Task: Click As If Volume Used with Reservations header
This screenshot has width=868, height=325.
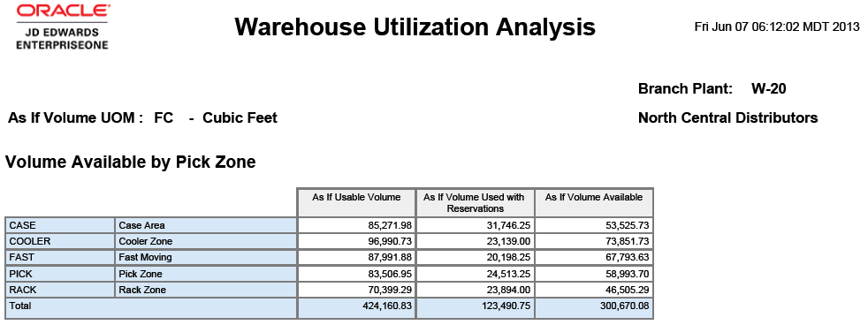Action: pos(475,203)
